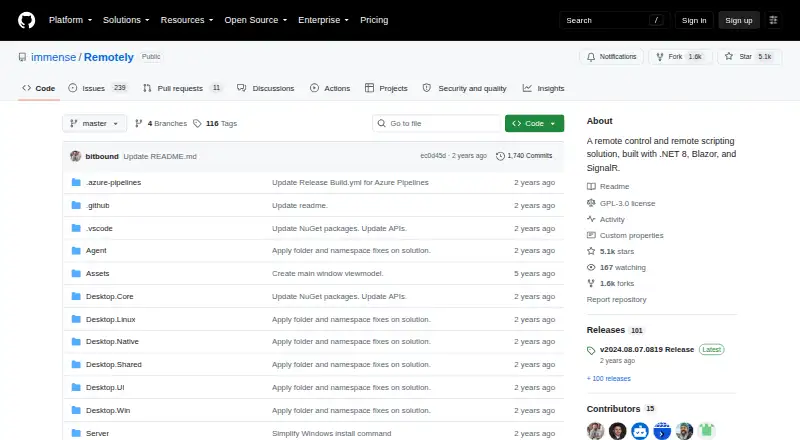The width and height of the screenshot is (800, 440).
Task: Open the immense owner link
Action: coord(54,57)
